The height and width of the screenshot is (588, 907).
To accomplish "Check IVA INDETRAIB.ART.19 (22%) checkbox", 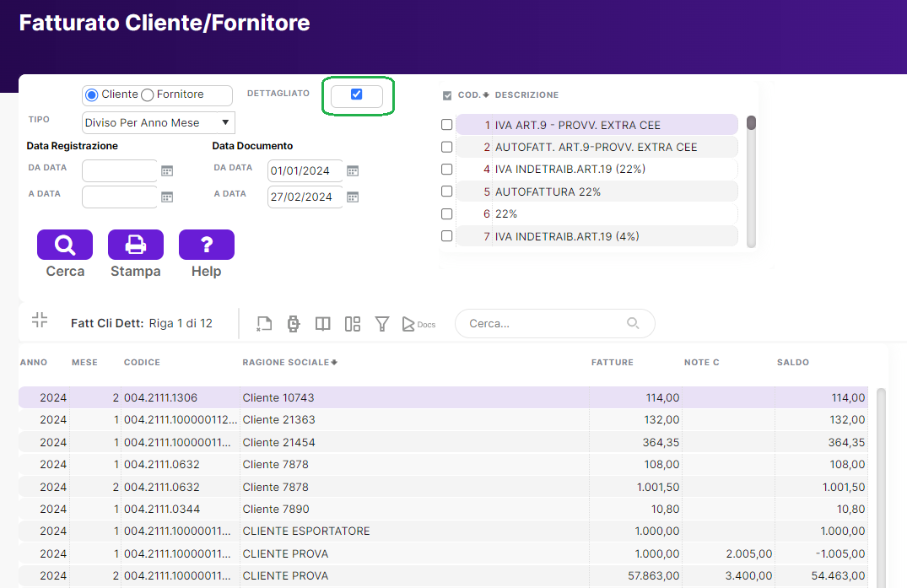I will tap(446, 169).
